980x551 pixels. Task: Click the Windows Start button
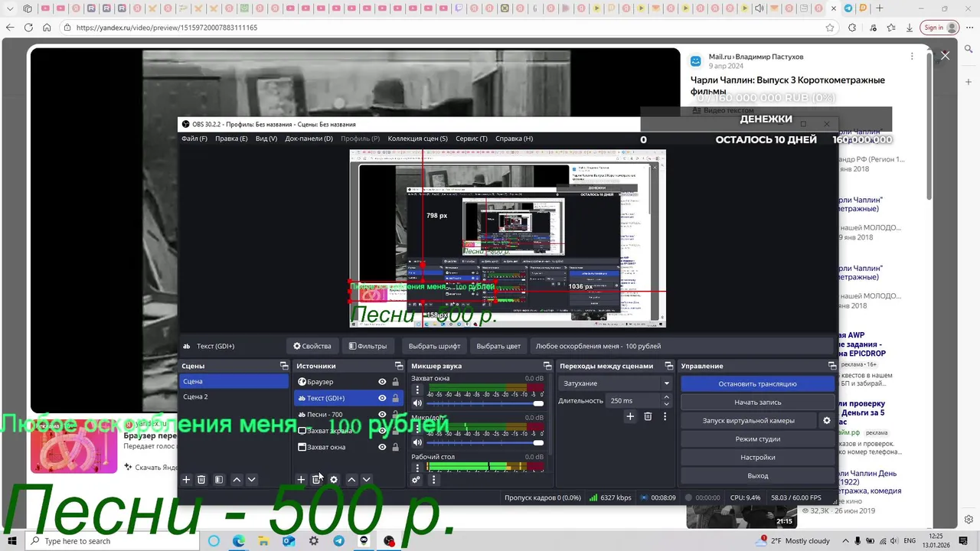12,541
